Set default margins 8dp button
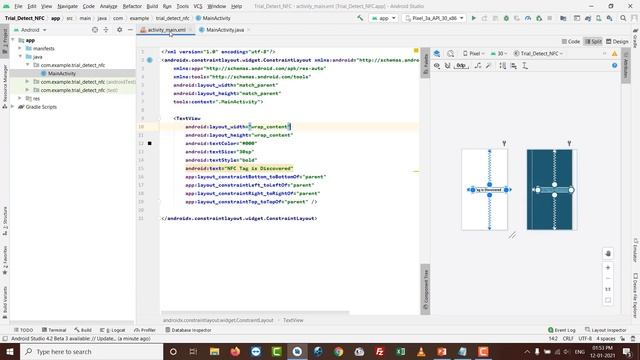 click(x=461, y=66)
